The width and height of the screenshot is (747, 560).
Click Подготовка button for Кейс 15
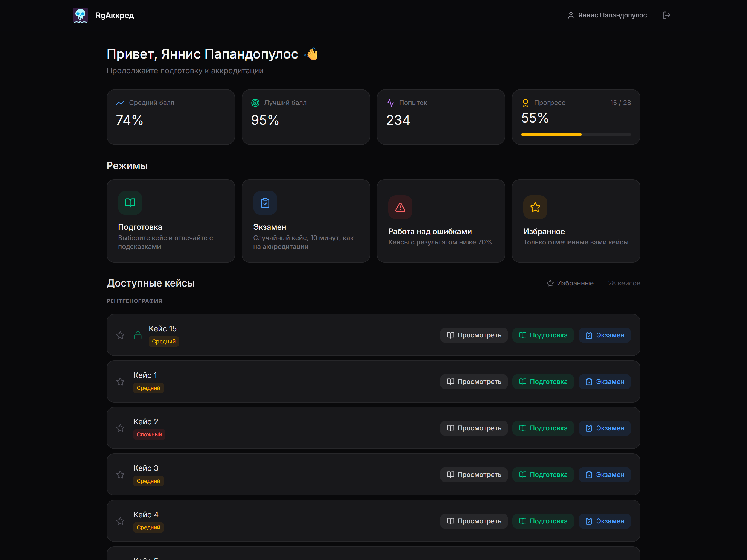pos(543,335)
